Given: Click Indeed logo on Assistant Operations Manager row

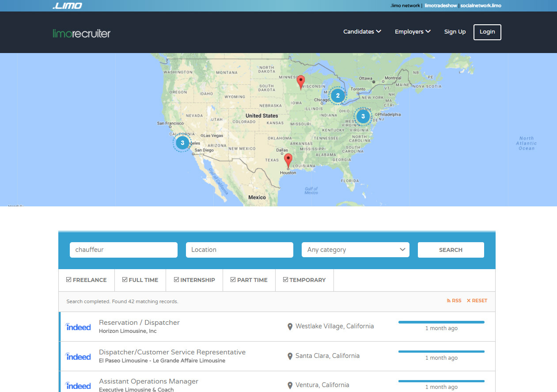Looking at the screenshot, I should coord(78,385).
